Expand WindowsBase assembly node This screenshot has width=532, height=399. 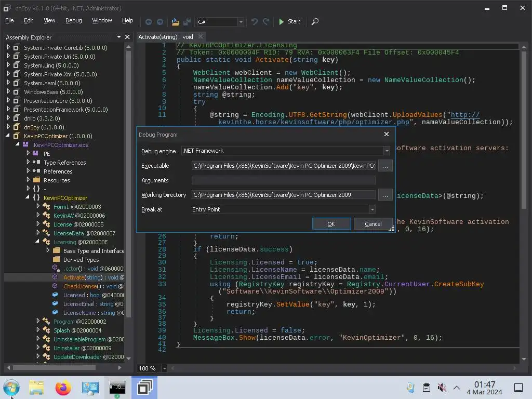(8, 91)
